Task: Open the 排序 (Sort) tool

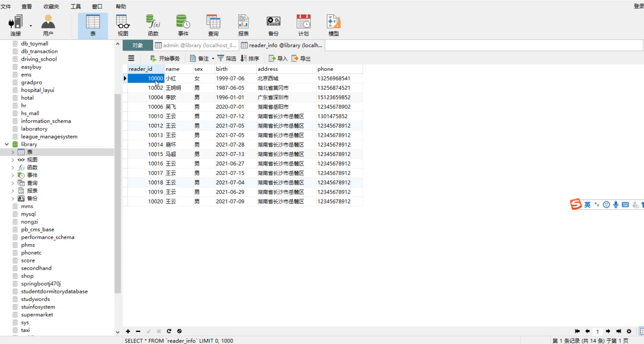Action: (250, 58)
